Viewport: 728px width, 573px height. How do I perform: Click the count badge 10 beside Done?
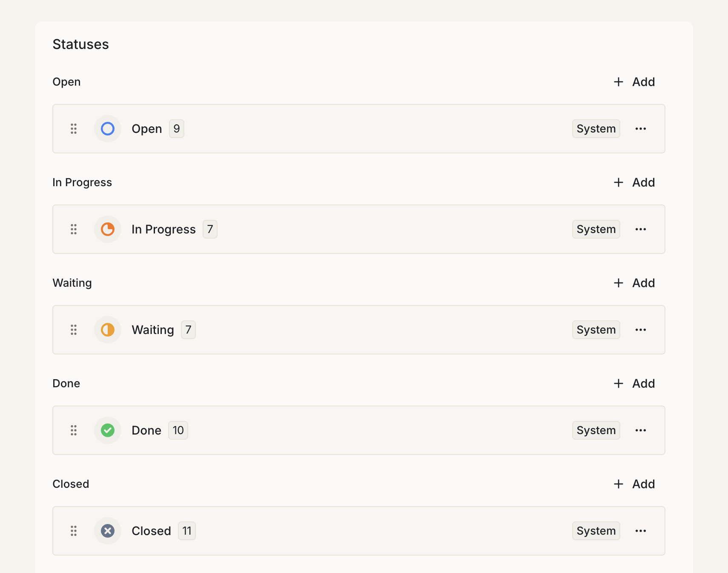(x=178, y=430)
